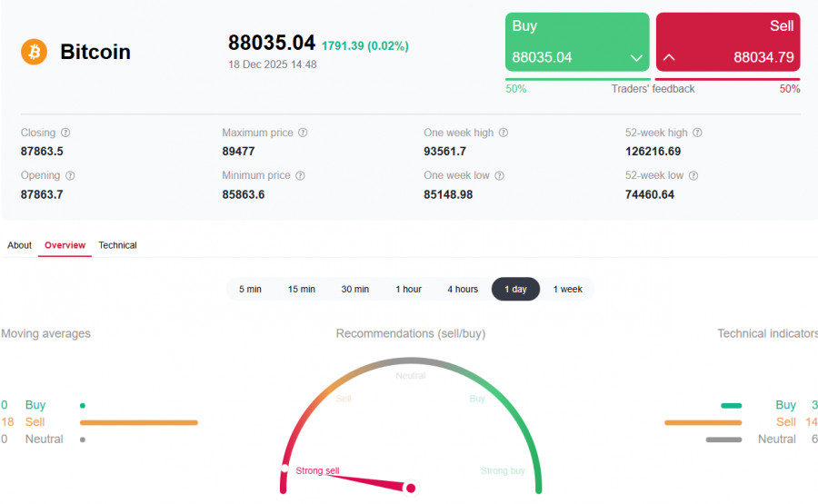This screenshot has width=818, height=504.
Task: Click the Traders' feedback label
Action: pyautogui.click(x=653, y=89)
